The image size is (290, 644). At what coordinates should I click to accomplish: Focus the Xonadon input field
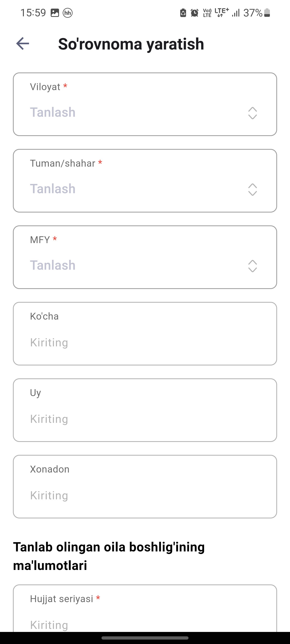point(145,487)
